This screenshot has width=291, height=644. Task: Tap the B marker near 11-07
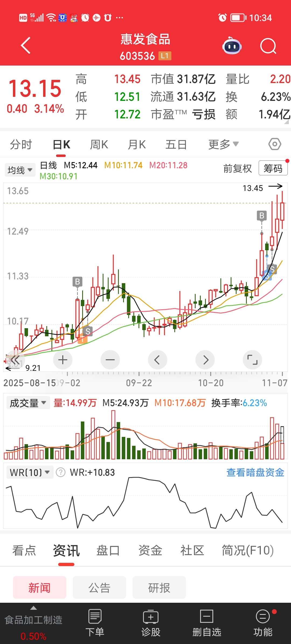[262, 216]
